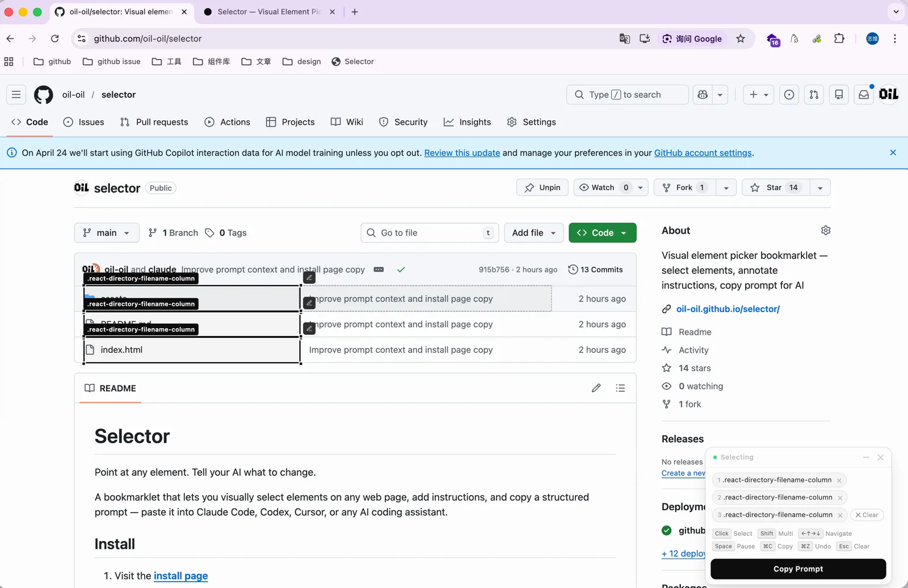Screen dimensions: 908x588
Task: Open the Review this update link
Action: [x=462, y=153]
